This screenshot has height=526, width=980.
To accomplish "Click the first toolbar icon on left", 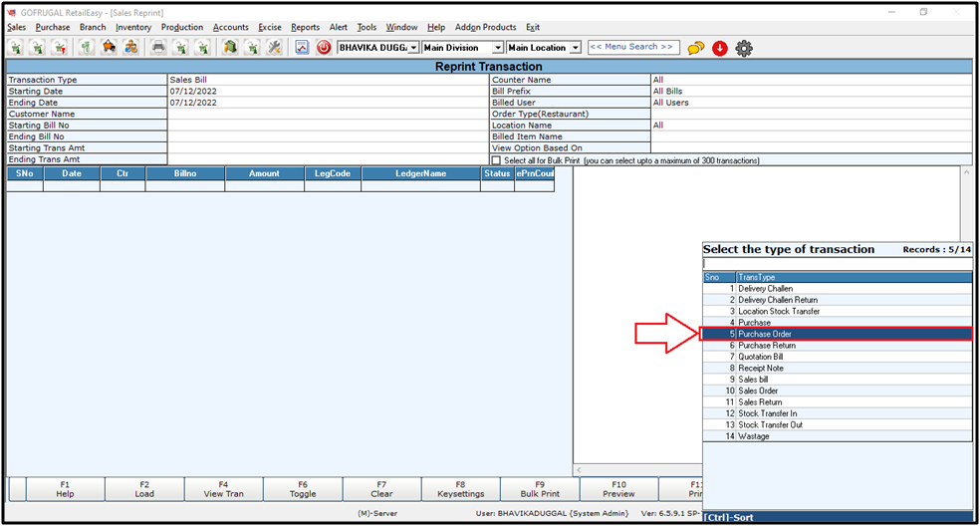I will (x=16, y=48).
